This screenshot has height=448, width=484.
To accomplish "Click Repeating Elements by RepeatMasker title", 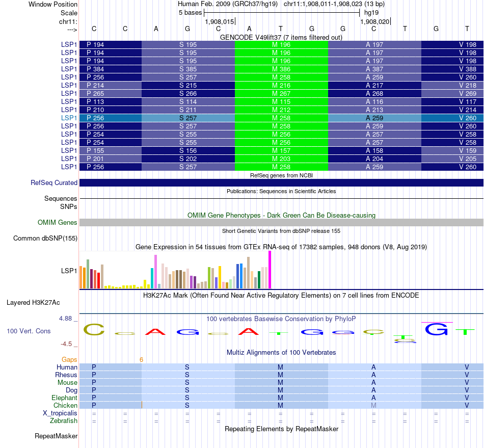I will [281, 429].
